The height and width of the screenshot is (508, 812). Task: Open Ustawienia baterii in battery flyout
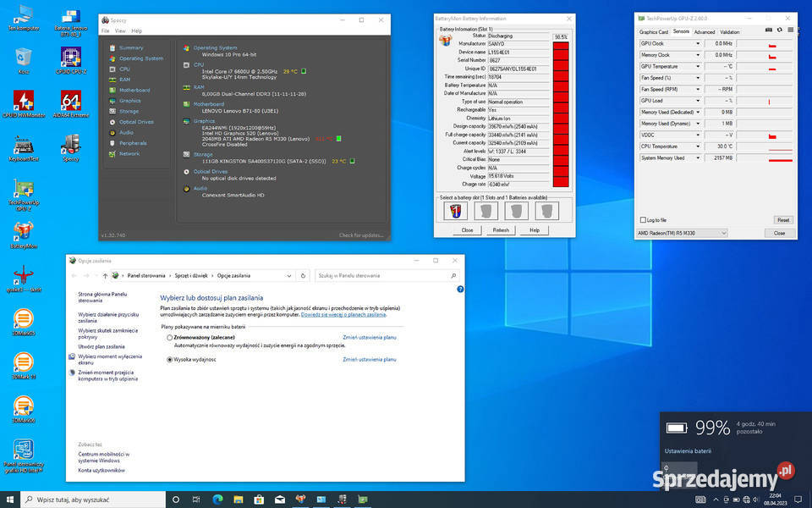688,451
